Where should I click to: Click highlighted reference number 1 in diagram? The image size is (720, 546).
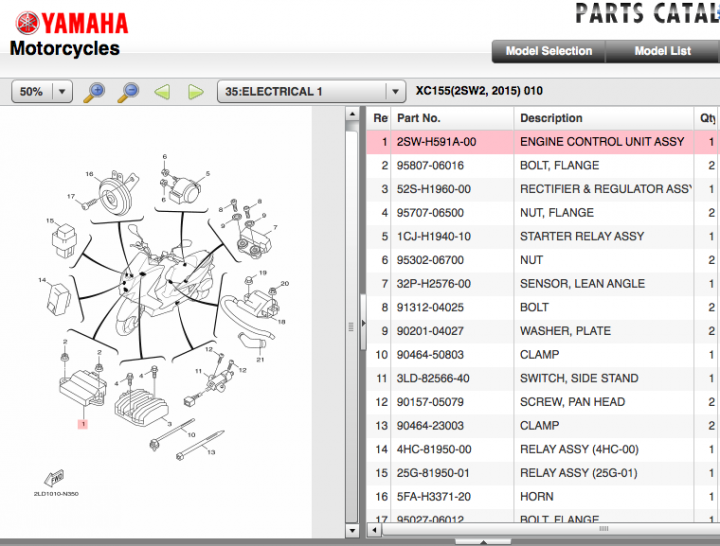click(83, 424)
